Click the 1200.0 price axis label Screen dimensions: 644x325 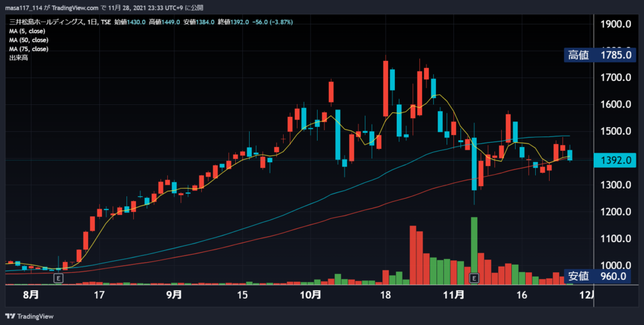[x=616, y=212]
